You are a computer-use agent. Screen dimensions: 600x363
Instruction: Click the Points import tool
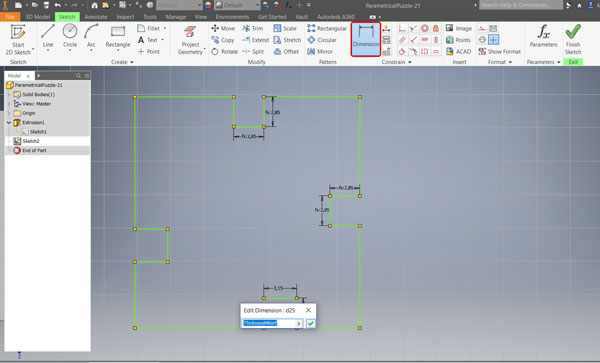(458, 40)
